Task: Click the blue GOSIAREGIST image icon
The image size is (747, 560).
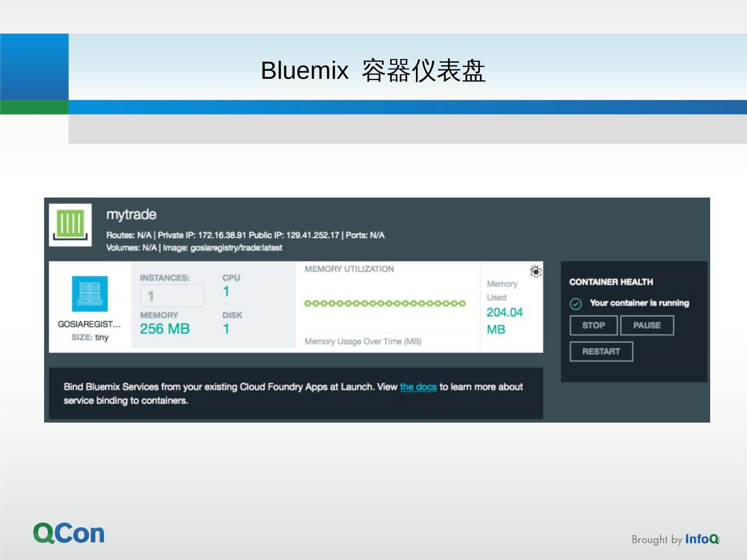Action: coord(90,294)
